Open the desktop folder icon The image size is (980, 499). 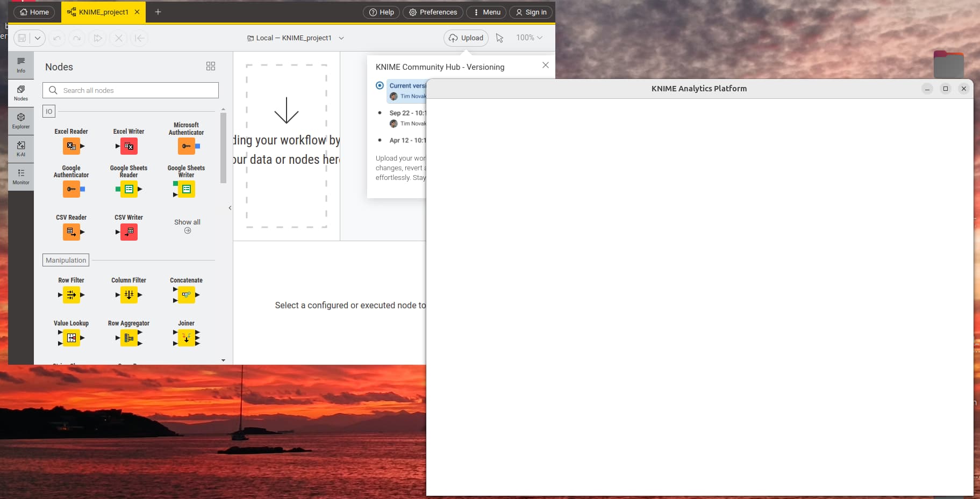948,64
